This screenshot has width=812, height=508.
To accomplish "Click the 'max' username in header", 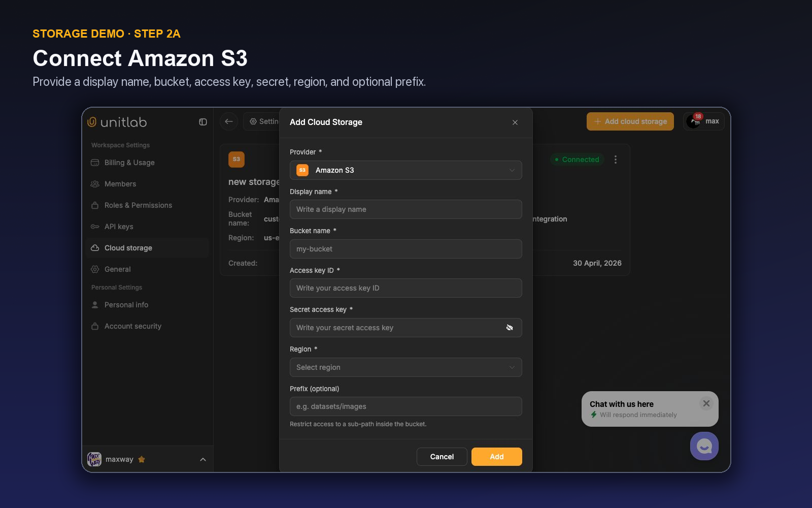I will pos(712,121).
